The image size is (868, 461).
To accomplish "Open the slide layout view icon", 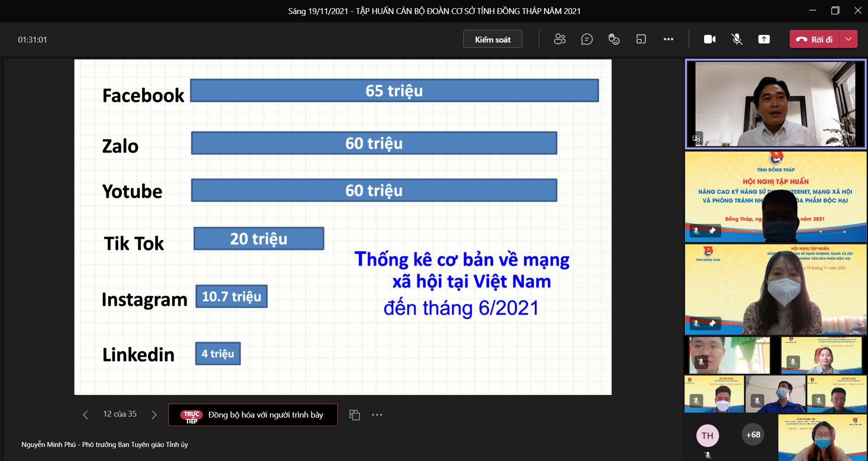I will [355, 415].
